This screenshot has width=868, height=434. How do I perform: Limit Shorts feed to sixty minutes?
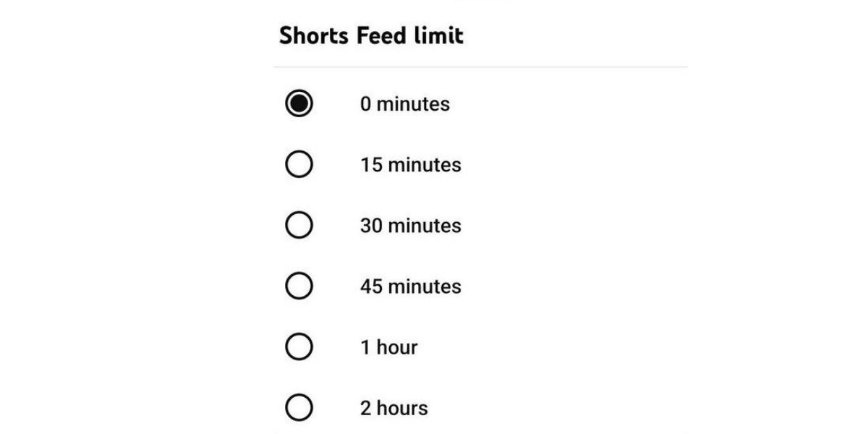pyautogui.click(x=299, y=347)
